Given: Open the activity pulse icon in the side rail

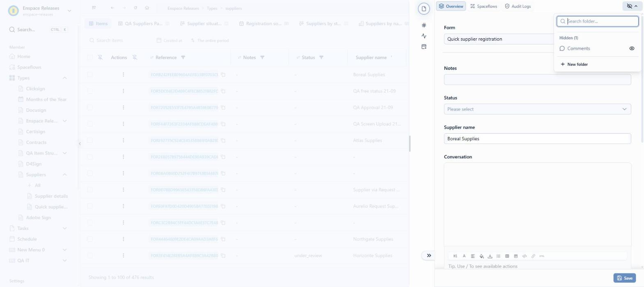Looking at the screenshot, I should 424,36.
